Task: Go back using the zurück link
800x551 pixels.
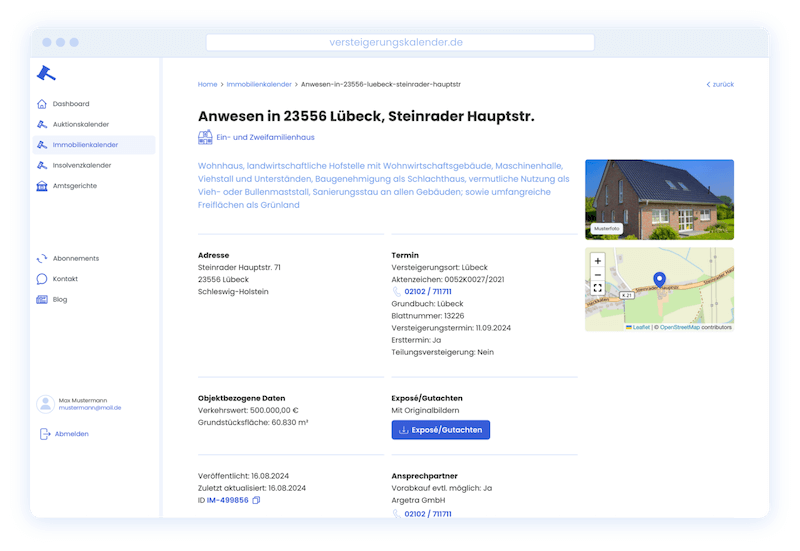Action: [720, 85]
